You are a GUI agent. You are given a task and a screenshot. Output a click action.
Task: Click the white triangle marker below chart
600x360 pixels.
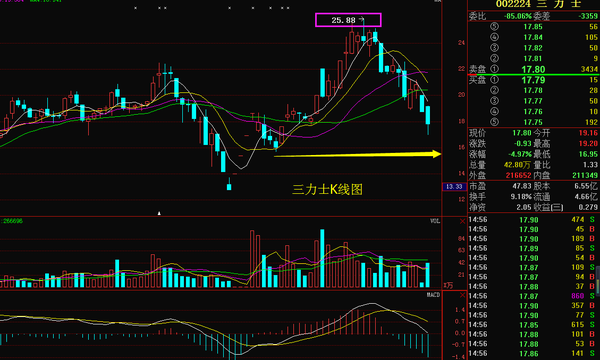coord(160,213)
